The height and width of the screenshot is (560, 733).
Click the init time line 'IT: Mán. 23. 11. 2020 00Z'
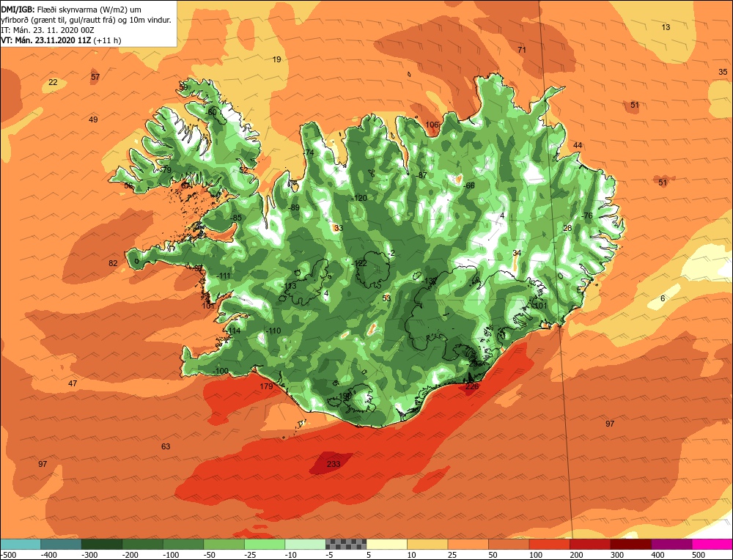[48, 30]
